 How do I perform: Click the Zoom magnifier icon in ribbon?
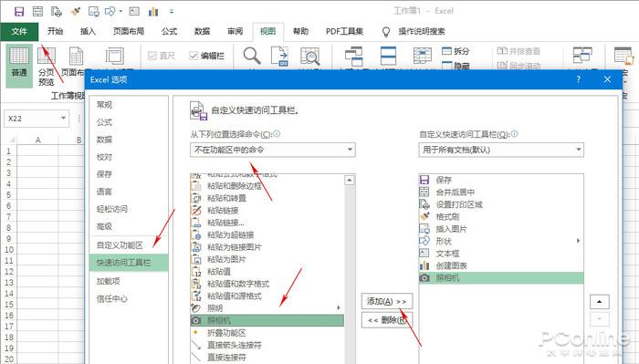[251, 56]
